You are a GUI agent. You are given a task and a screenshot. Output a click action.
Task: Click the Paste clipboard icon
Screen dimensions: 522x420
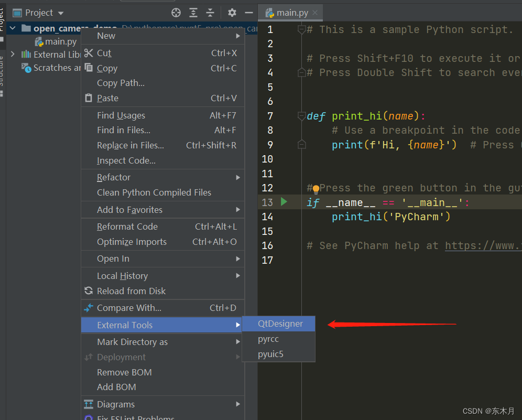[x=89, y=98]
